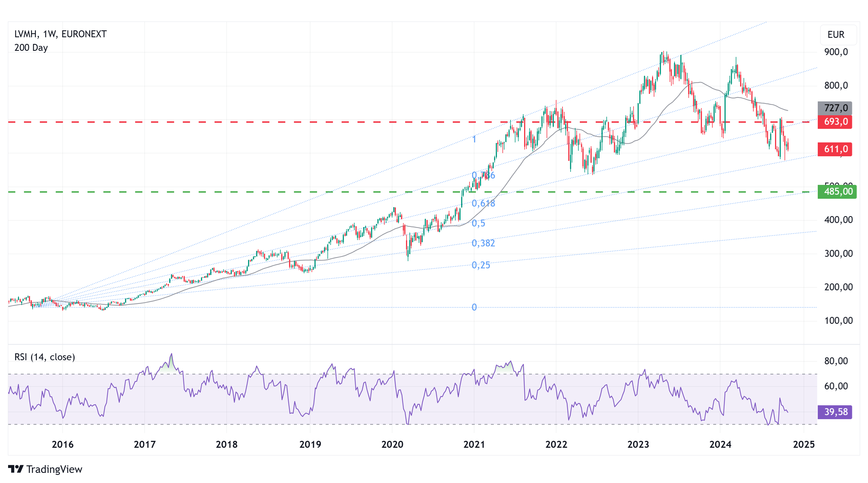Click the red 611,0 current price label
This screenshot has width=868, height=483.
pyautogui.click(x=835, y=149)
